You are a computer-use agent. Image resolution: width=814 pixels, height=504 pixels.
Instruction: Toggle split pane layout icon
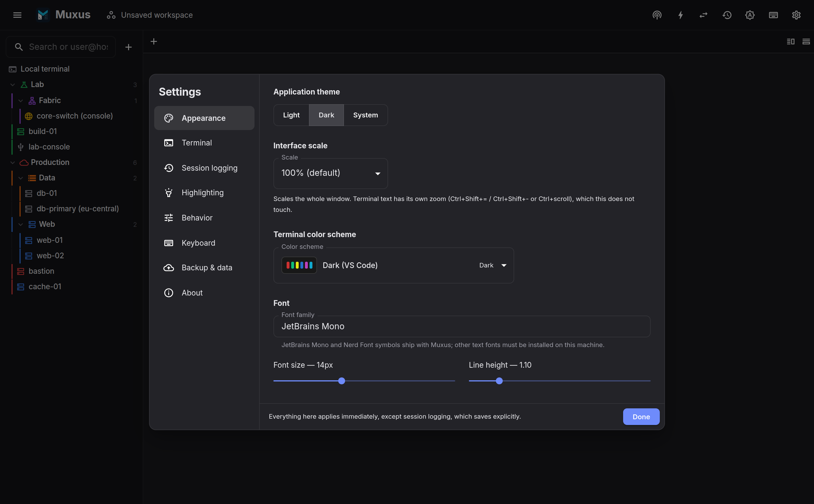tap(791, 41)
